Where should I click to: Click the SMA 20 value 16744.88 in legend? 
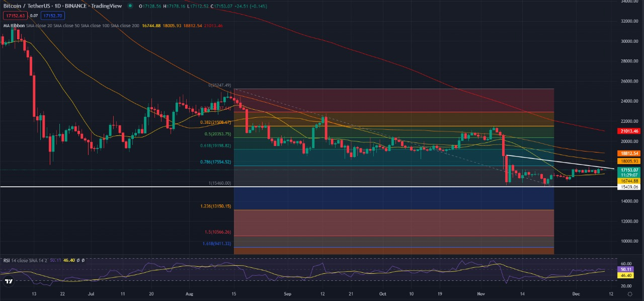151,25
